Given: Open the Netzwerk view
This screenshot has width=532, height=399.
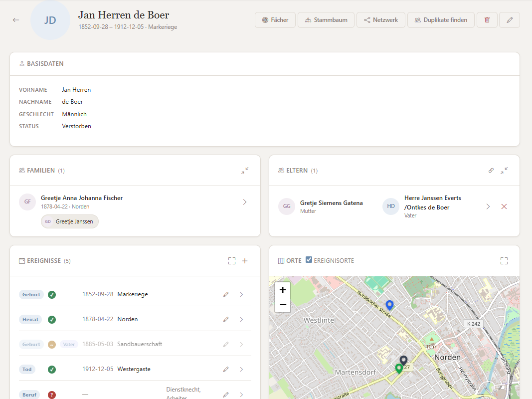Looking at the screenshot, I should click(x=381, y=20).
